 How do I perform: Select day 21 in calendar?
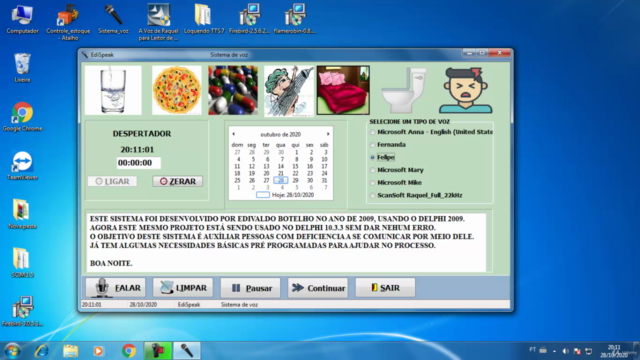[281, 173]
